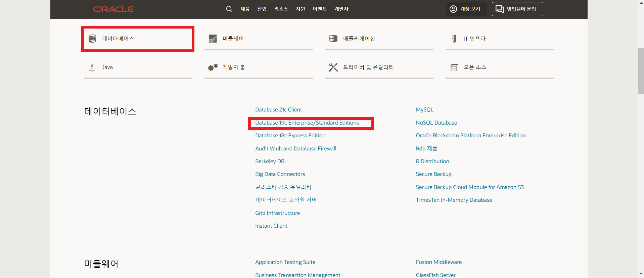Open the 산업 menu
The height and width of the screenshot is (278, 644).
click(x=262, y=9)
